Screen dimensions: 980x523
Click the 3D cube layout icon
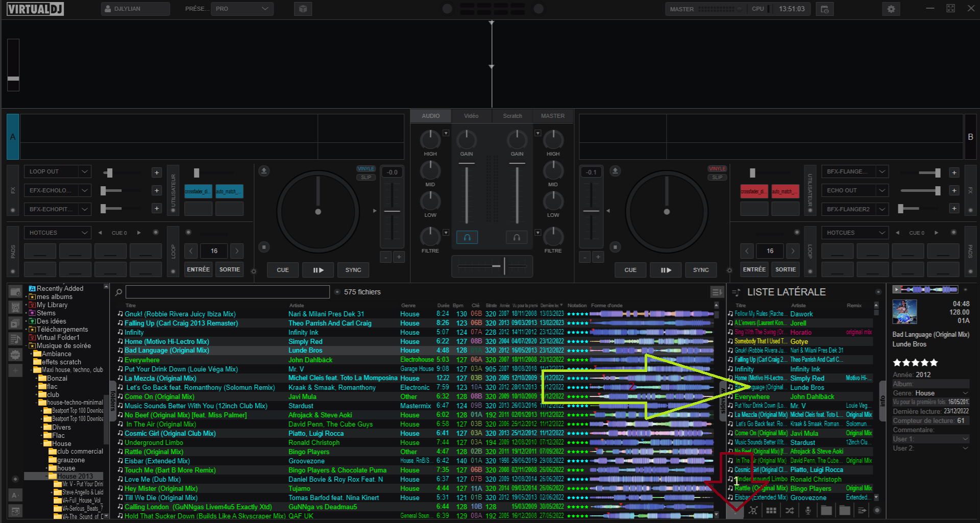[303, 9]
